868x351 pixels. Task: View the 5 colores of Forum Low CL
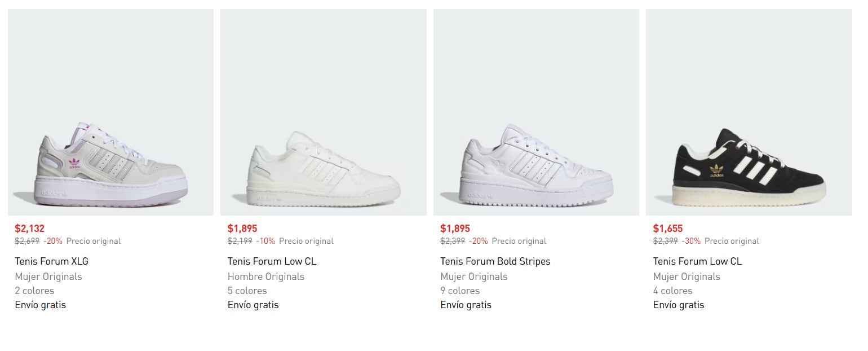246,291
